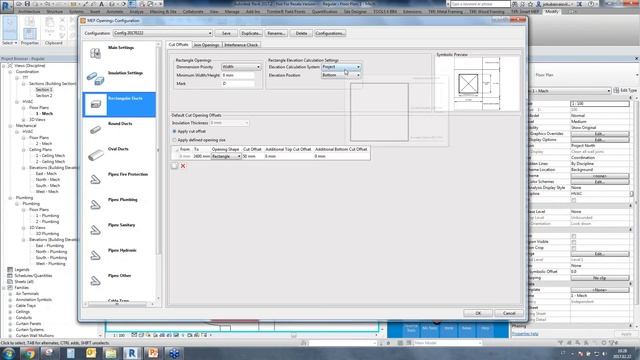Viewport: 640px width, 360px height.
Task: Select the Rectangular Ducts category icon
Action: pyautogui.click(x=96, y=104)
